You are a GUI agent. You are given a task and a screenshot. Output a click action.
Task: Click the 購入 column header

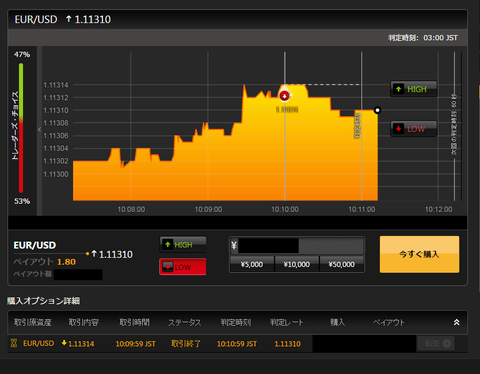pyautogui.click(x=338, y=322)
